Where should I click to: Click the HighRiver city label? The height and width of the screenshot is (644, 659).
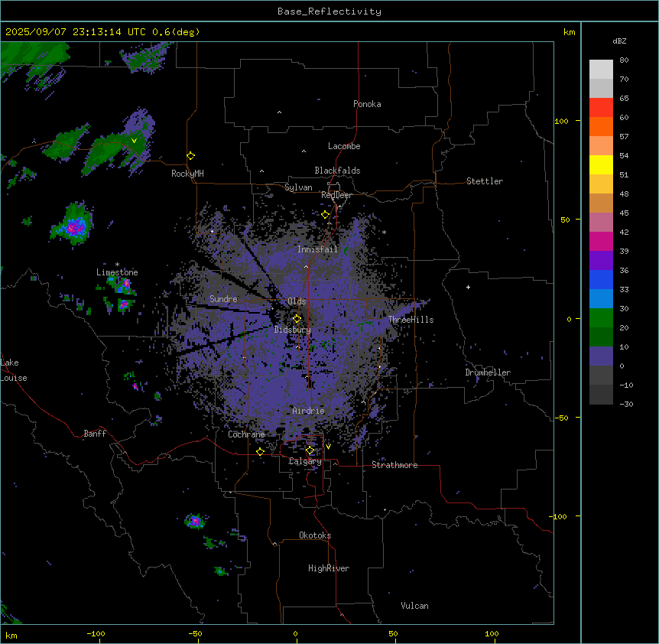tap(329, 568)
